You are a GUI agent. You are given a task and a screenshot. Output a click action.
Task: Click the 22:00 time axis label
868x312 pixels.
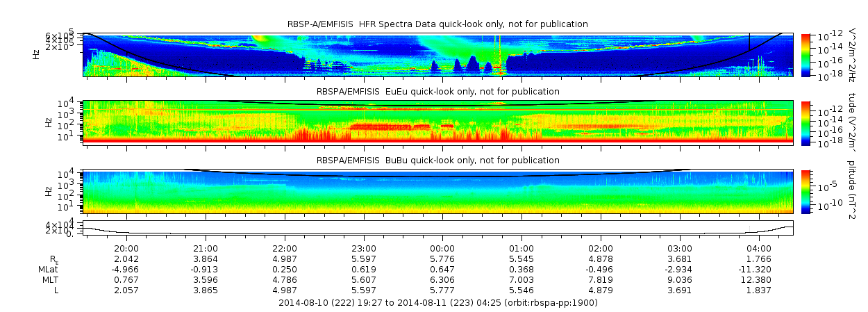[285, 249]
